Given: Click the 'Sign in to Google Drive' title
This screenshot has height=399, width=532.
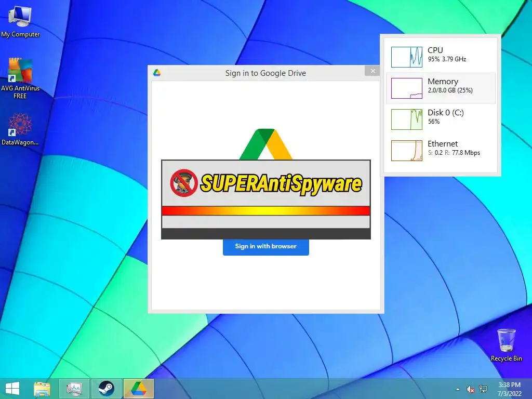Looking at the screenshot, I should point(265,73).
